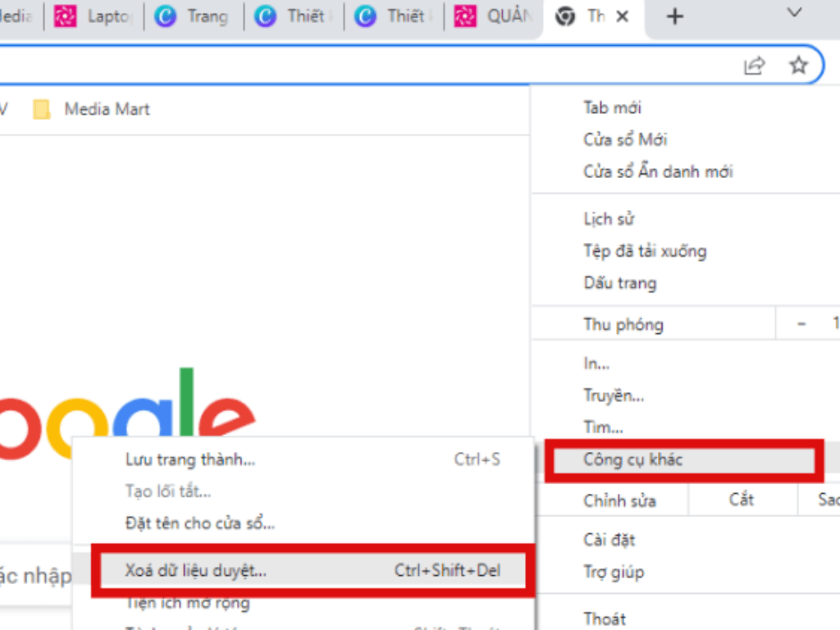Image resolution: width=840 pixels, height=630 pixels.
Task: Click inside the address bar field
Action: coord(369,66)
